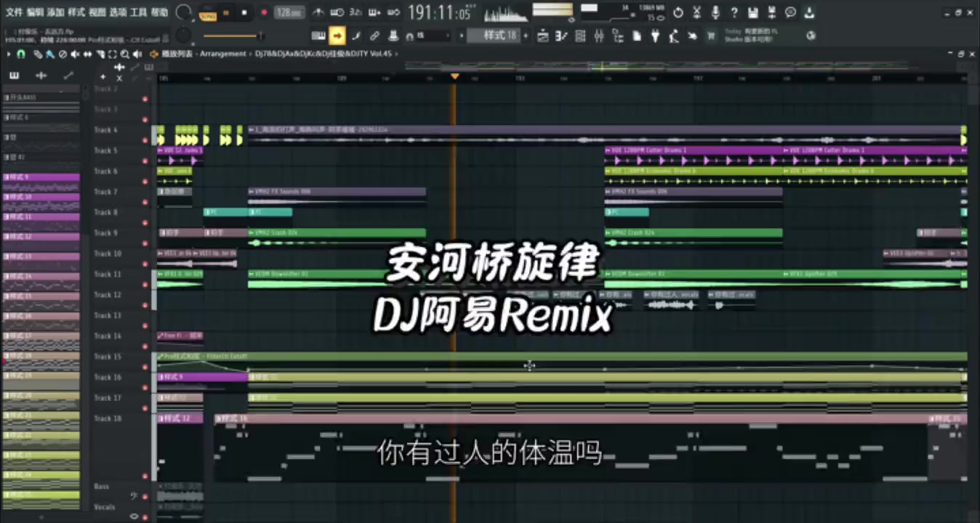
Task: Open the chat bubble icon
Action: pyautogui.click(x=790, y=12)
